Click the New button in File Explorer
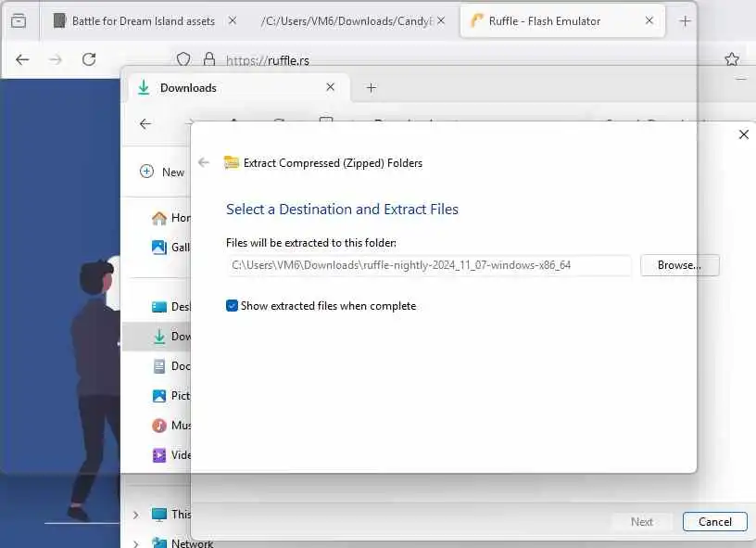 (162, 172)
